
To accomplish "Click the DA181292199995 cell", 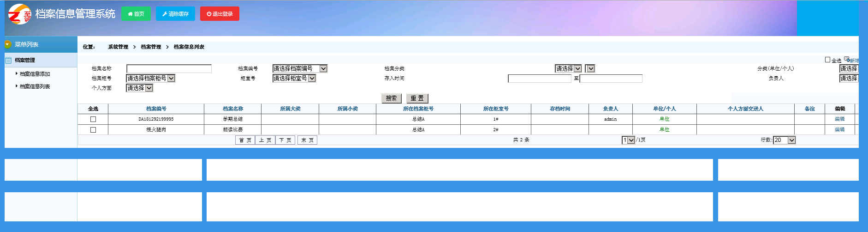I will 156,119.
